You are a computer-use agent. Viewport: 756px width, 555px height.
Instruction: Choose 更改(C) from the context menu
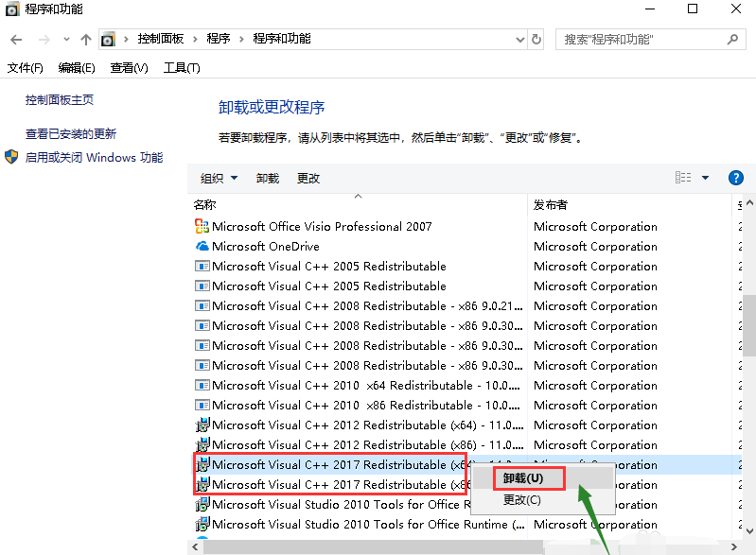tap(522, 499)
